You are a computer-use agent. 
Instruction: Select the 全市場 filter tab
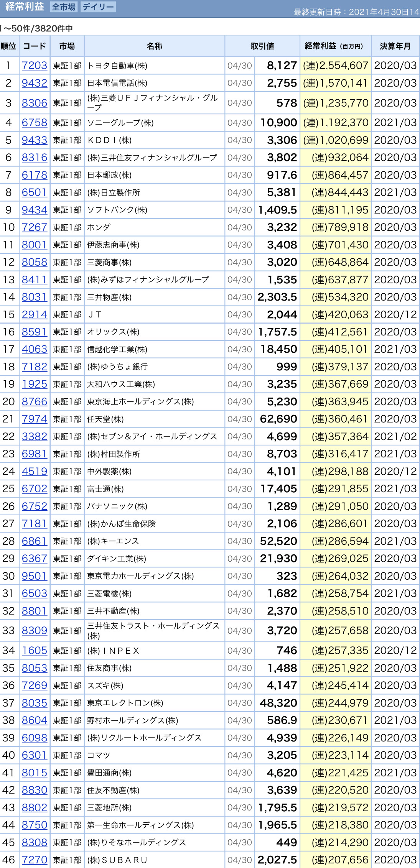[64, 7]
